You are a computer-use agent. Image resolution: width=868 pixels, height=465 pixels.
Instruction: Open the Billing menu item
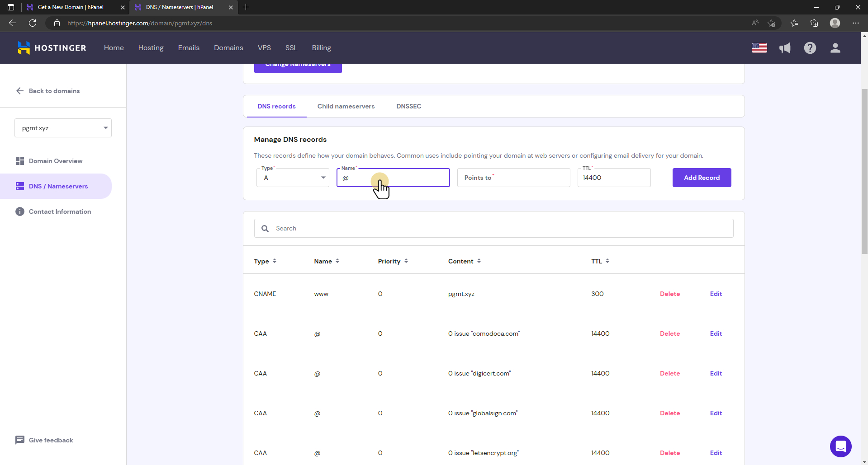[x=322, y=48]
